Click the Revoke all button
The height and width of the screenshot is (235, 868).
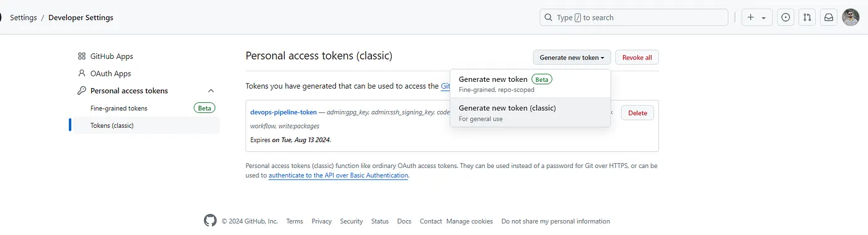point(637,58)
